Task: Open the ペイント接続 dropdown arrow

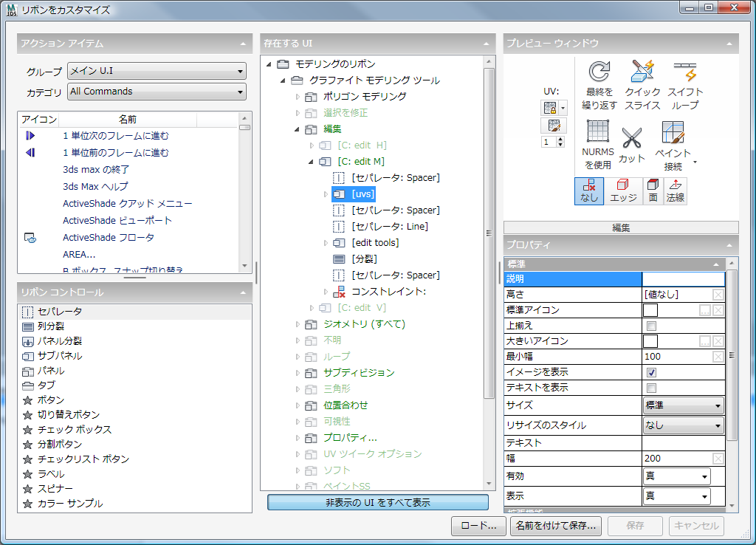Action: pos(695,162)
